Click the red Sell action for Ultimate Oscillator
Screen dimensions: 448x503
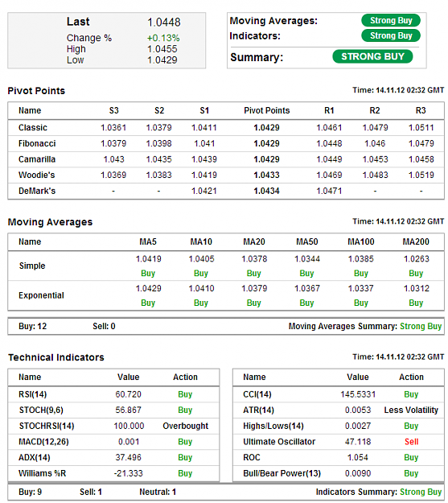412,442
